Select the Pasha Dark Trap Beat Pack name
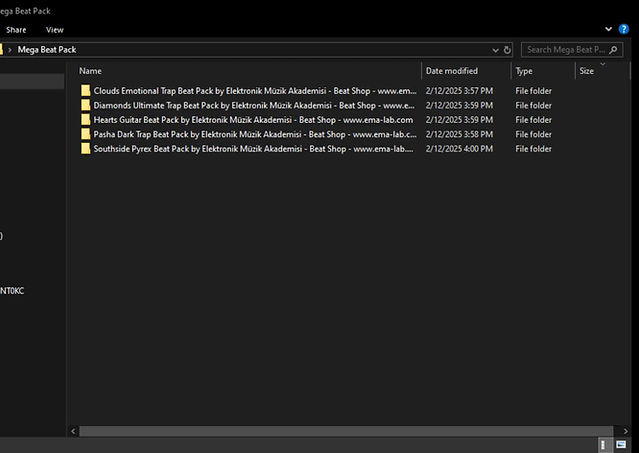Image resolution: width=639 pixels, height=453 pixels. (x=255, y=134)
